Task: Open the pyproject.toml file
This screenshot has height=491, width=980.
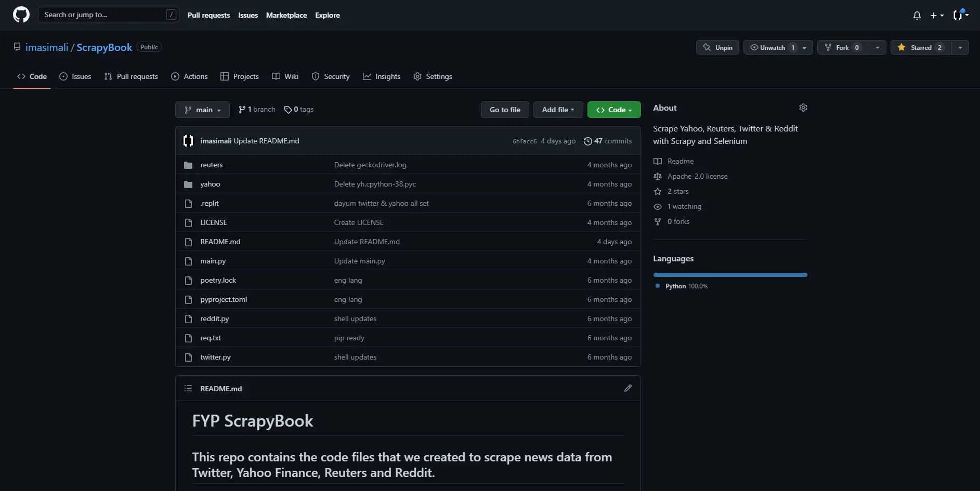Action: pos(224,299)
